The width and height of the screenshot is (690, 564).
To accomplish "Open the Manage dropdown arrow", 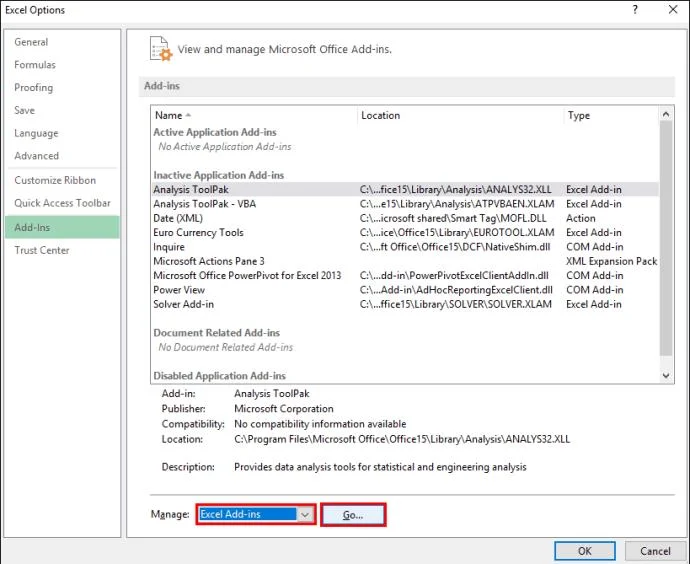I will tap(305, 514).
